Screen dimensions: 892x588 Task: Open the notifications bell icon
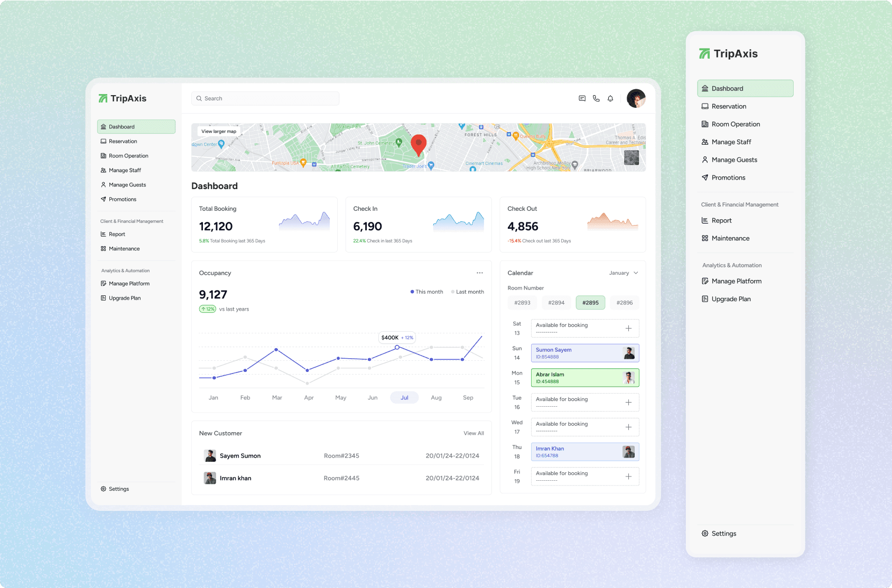tap(610, 98)
